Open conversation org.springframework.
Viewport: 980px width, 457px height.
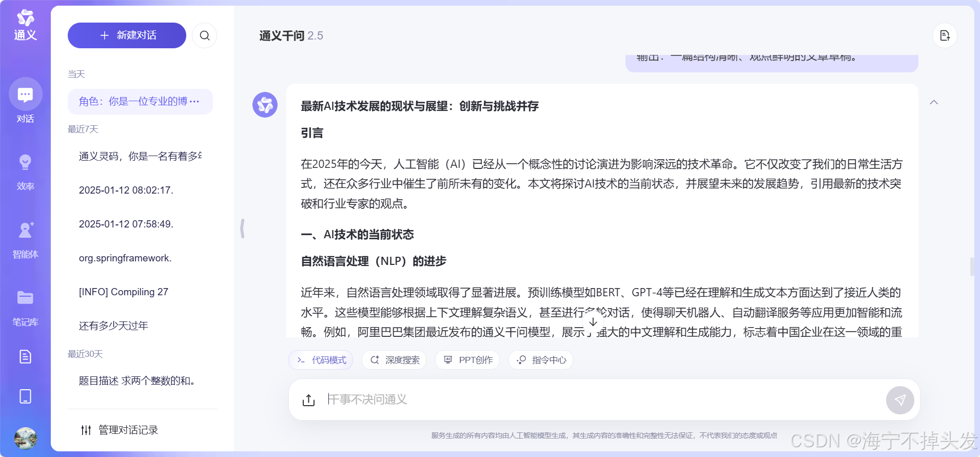click(140, 258)
